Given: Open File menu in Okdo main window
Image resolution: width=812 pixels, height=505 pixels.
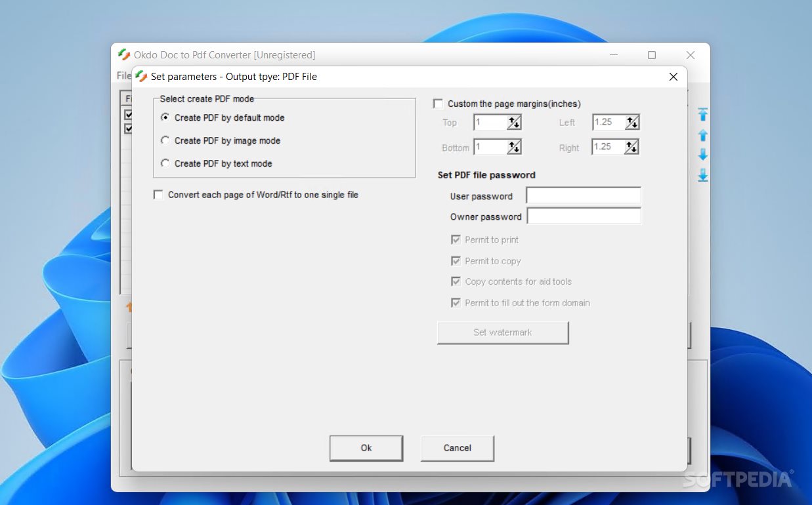Looking at the screenshot, I should (x=124, y=75).
